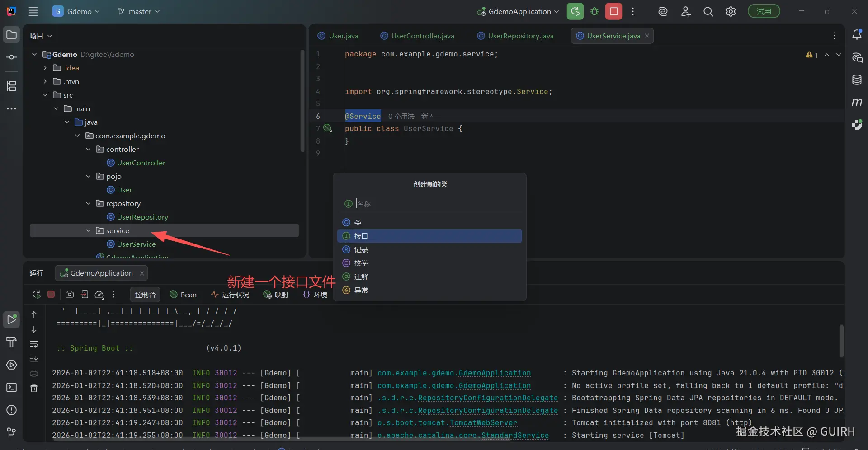Show more tool windows ellipsis
This screenshot has height=450, width=868.
click(x=12, y=108)
